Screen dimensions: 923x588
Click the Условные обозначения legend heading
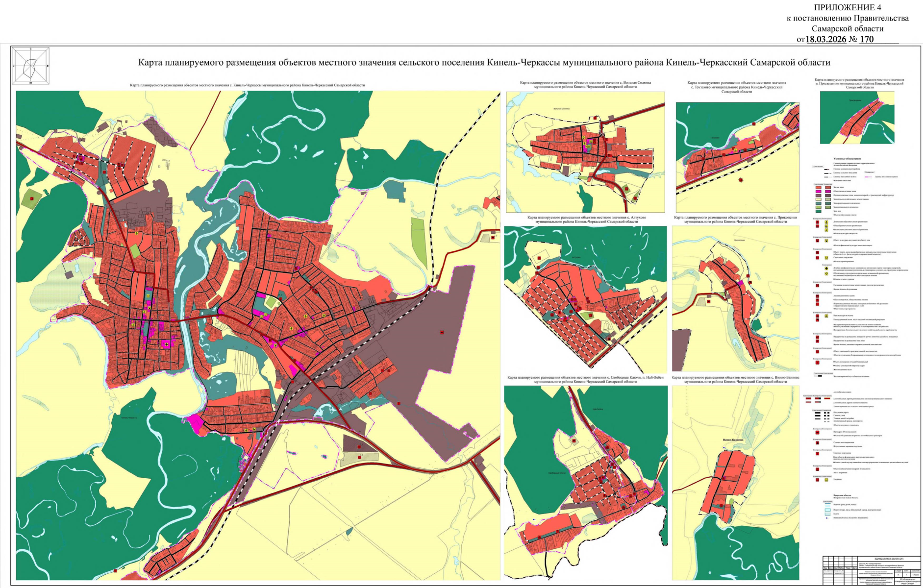click(847, 159)
